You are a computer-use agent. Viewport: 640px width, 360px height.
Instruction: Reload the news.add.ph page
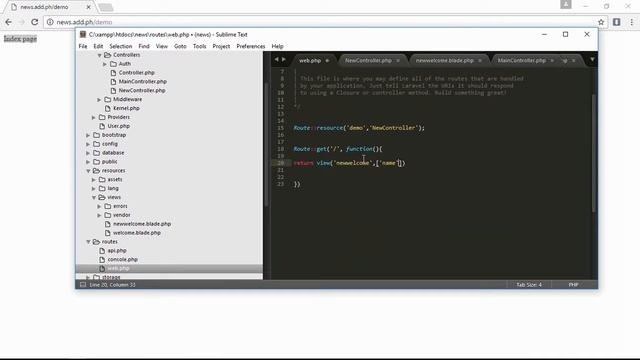click(x=35, y=22)
